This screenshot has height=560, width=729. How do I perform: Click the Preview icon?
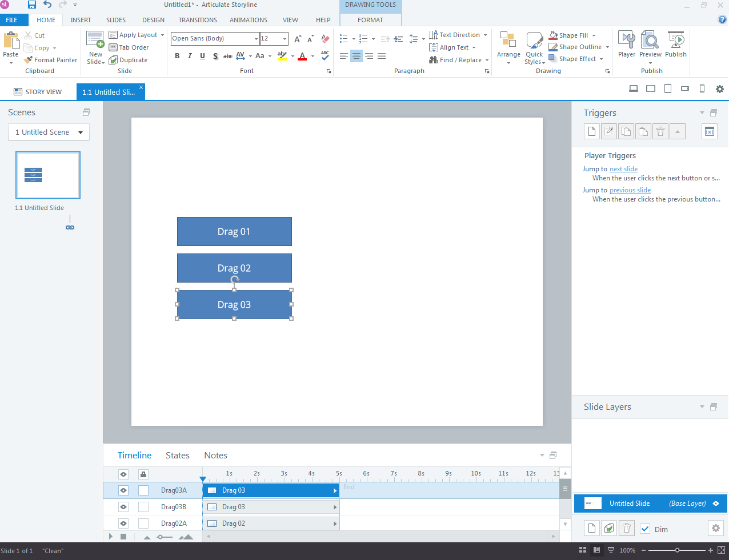click(x=650, y=45)
